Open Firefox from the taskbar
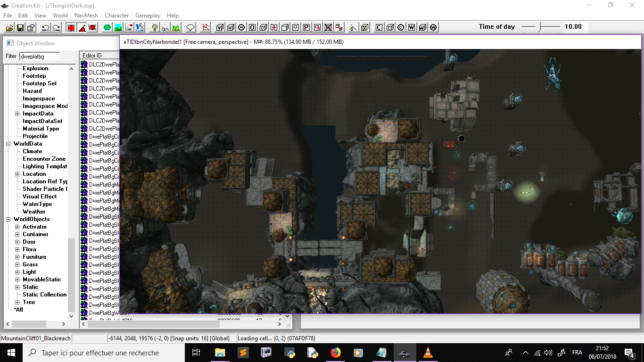This screenshot has width=644, height=362. pyautogui.click(x=335, y=353)
